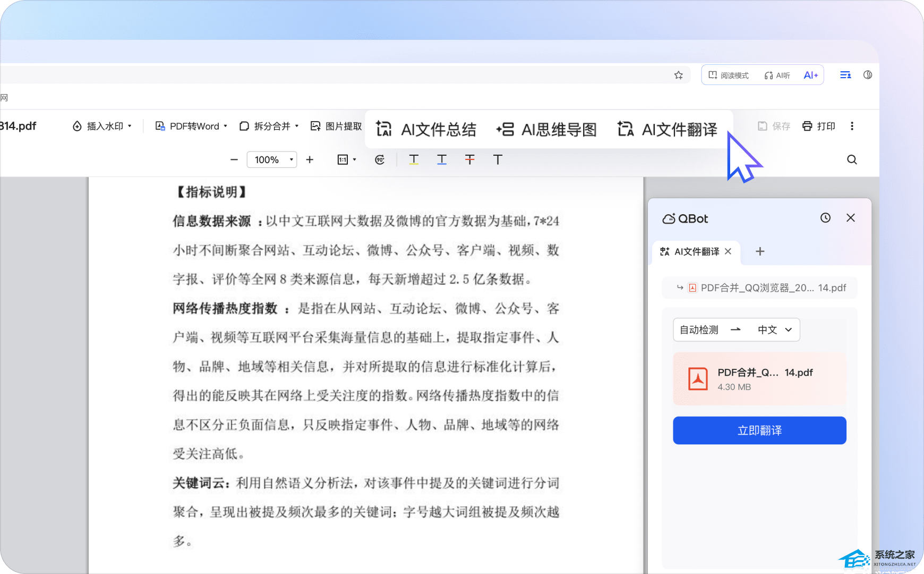The image size is (924, 574).
Task: Select the yellow highlight text tool
Action: (x=414, y=159)
